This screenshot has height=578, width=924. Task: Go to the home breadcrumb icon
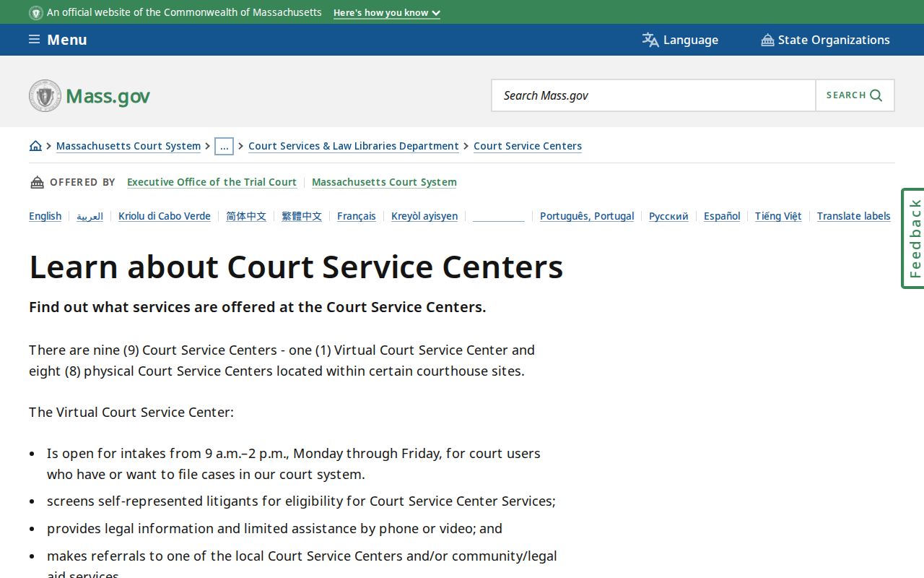point(35,146)
